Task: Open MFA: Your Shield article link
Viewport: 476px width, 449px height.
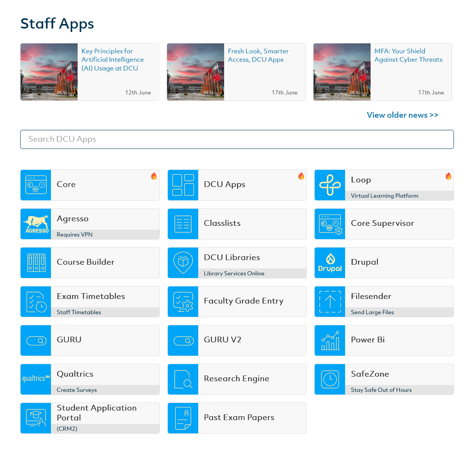Action: (408, 55)
